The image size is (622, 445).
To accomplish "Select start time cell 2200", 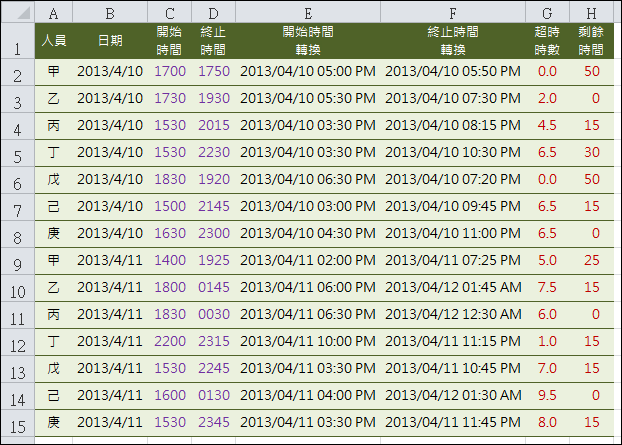I will click(169, 341).
